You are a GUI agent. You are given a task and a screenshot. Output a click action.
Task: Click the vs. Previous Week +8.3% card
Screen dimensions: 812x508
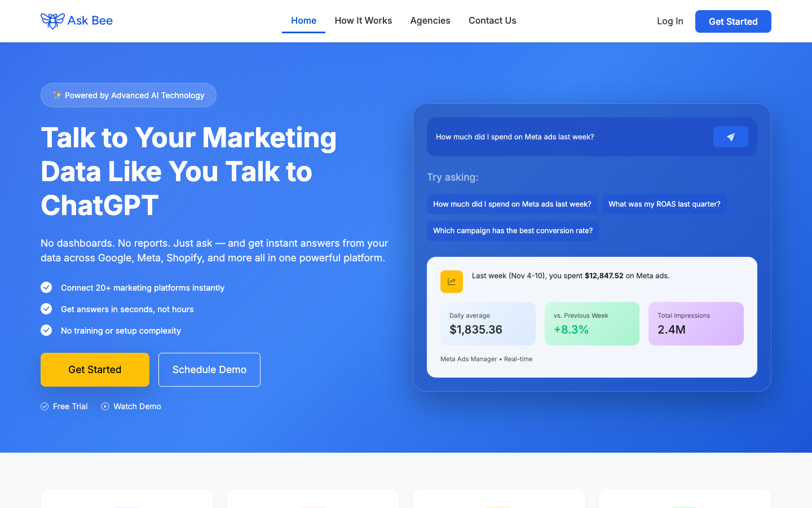tap(592, 323)
